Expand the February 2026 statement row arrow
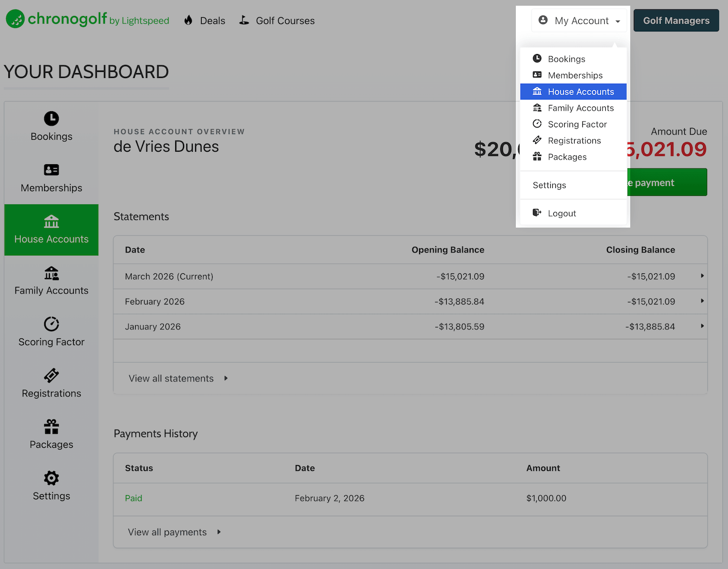The width and height of the screenshot is (728, 569). point(702,301)
